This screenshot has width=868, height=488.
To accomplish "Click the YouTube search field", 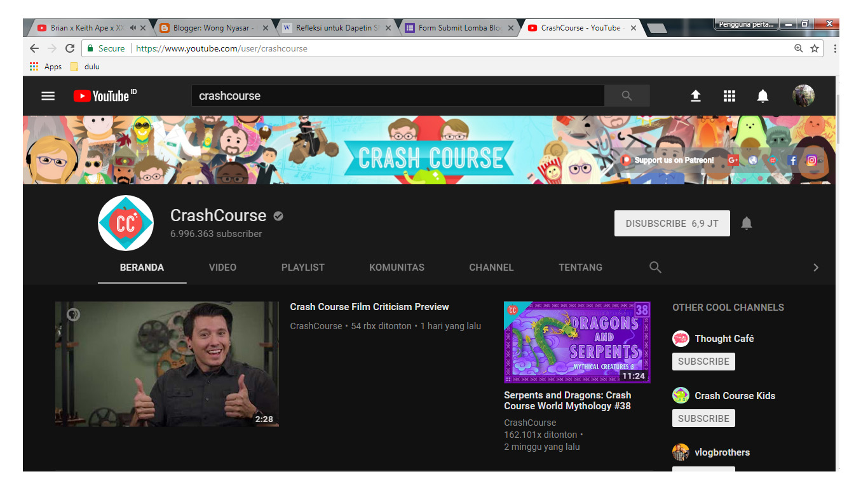I will [x=398, y=96].
